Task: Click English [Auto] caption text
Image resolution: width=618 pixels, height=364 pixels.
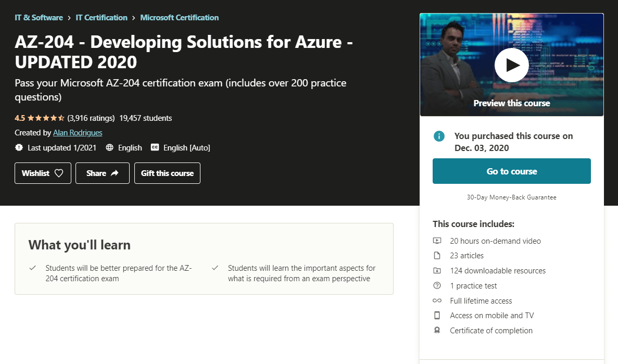Action: pos(186,147)
